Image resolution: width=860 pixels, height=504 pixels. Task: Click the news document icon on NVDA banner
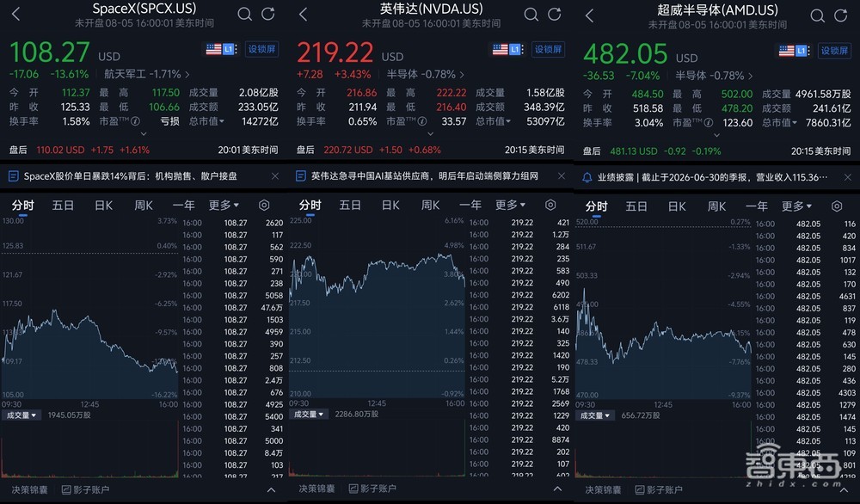300,176
